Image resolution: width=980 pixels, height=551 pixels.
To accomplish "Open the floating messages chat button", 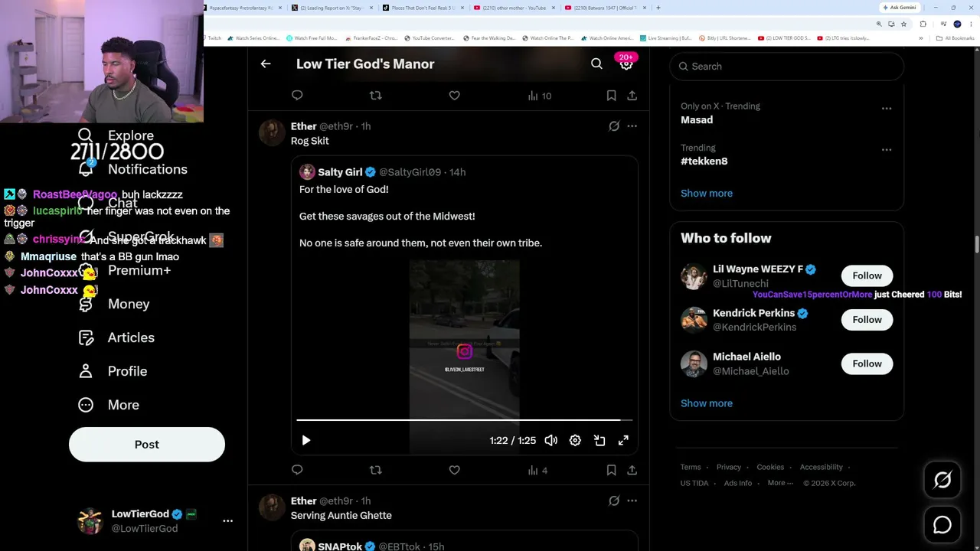I will point(942,525).
